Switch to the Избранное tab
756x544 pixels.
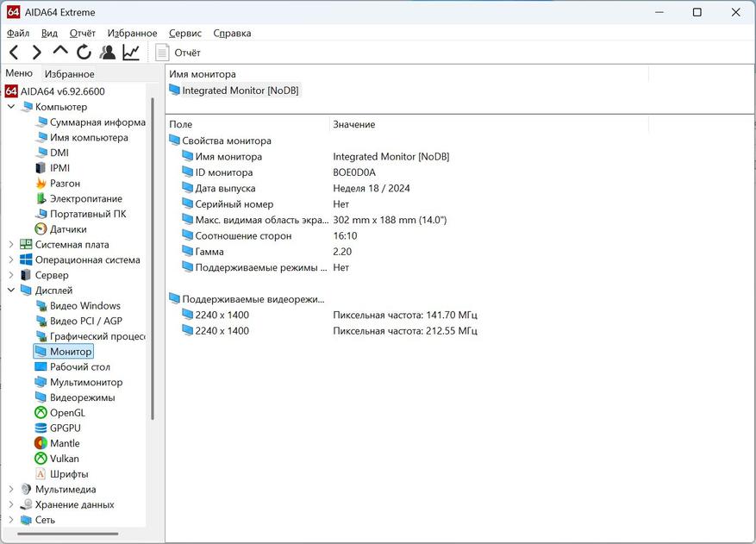(69, 74)
